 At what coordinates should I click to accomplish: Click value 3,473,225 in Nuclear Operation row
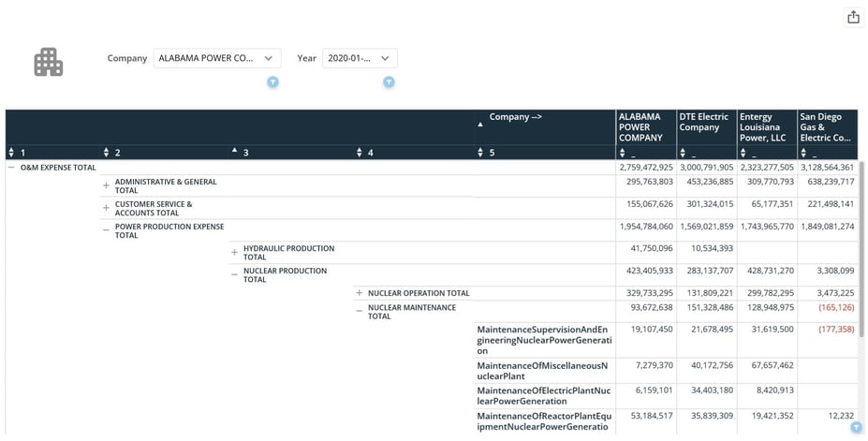coord(836,293)
